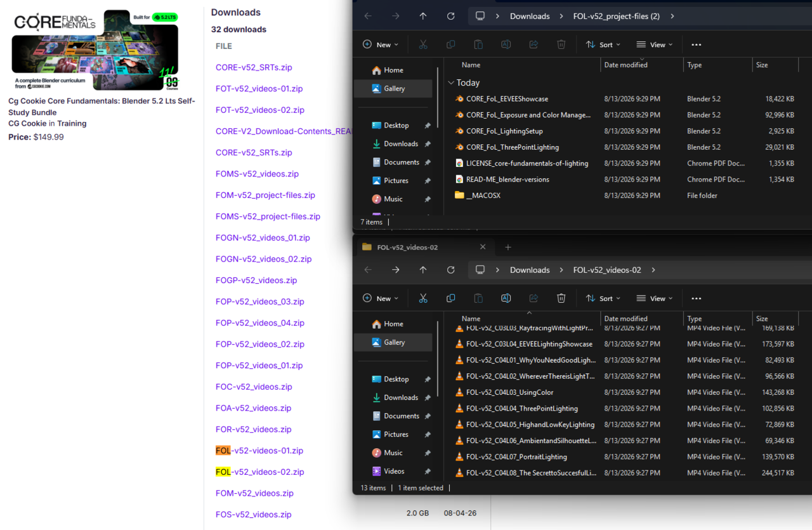The image size is (812, 530).
Task: Click Downloads breadcrumb in project-files address bar
Action: tap(530, 16)
